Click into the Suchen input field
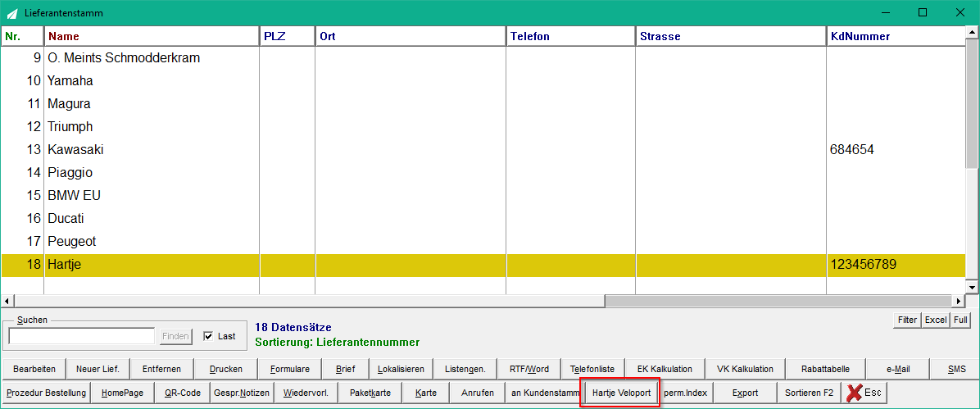Image resolution: width=980 pixels, height=409 pixels. [82, 336]
